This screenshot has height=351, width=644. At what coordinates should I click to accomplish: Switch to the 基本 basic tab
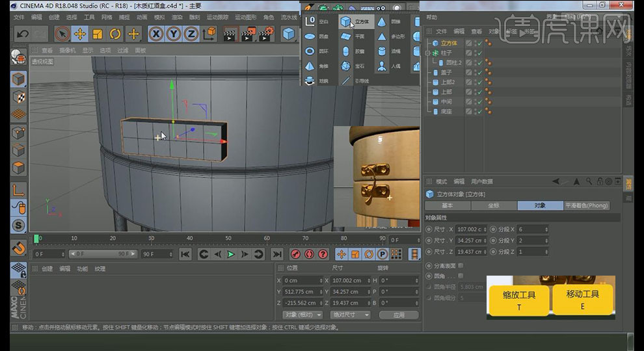pos(448,205)
